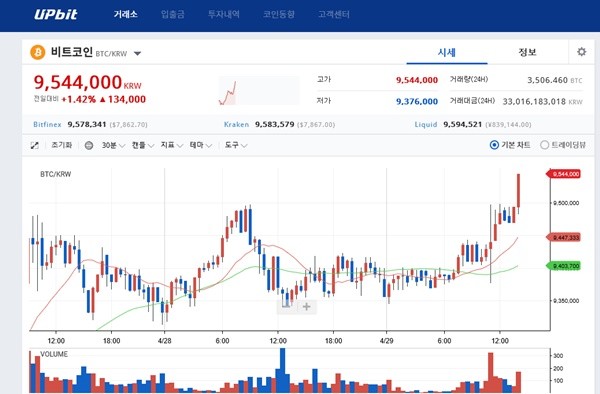Click the 초기화 reset button
Image resolution: width=600 pixels, height=394 pixels.
click(x=62, y=145)
